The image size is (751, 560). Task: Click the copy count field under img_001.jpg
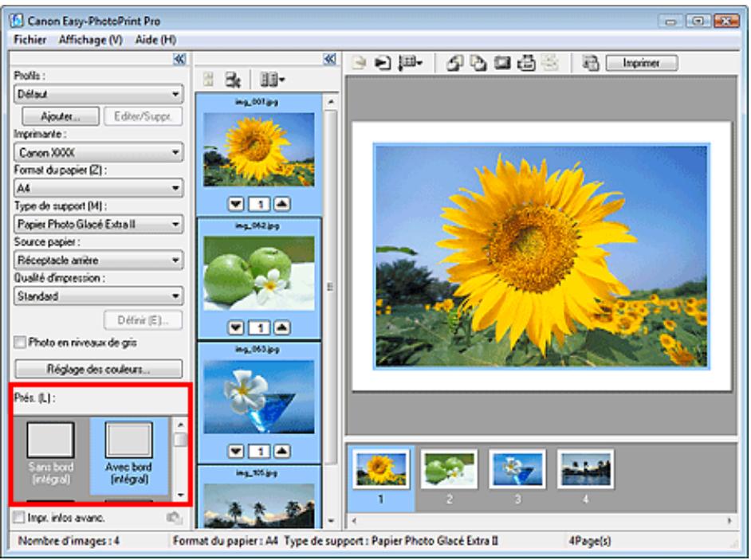tap(259, 205)
